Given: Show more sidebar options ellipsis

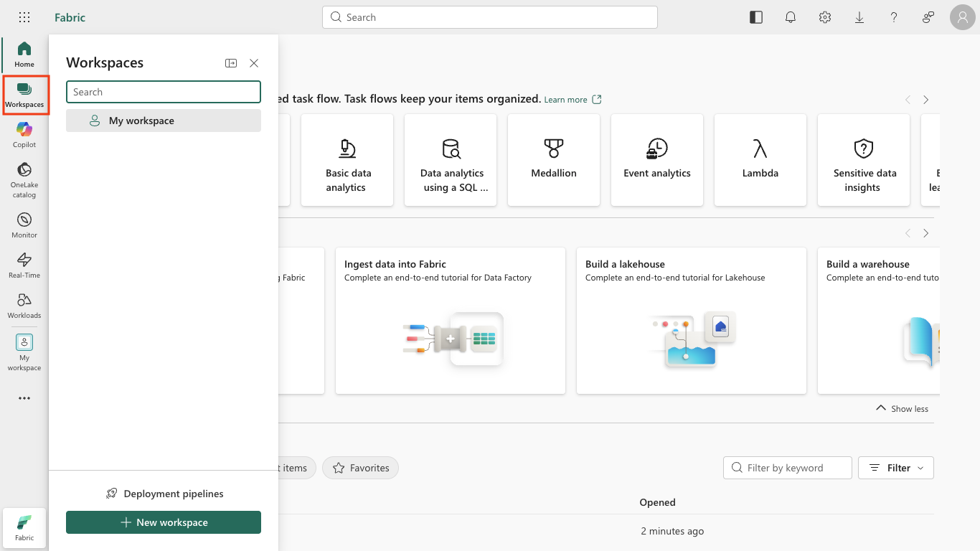Looking at the screenshot, I should [24, 398].
